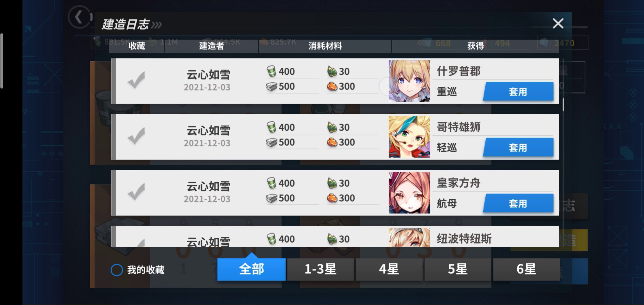Viewport: 644px width, 305px height.
Task: Click the back arrow circle icon
Action: click(80, 17)
